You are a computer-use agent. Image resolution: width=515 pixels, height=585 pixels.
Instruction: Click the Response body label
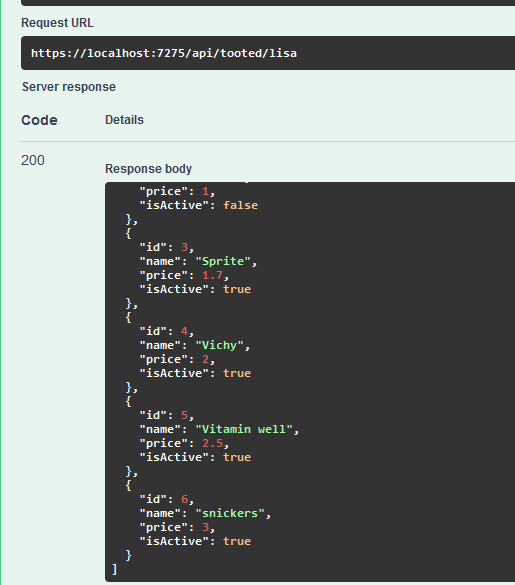click(149, 169)
